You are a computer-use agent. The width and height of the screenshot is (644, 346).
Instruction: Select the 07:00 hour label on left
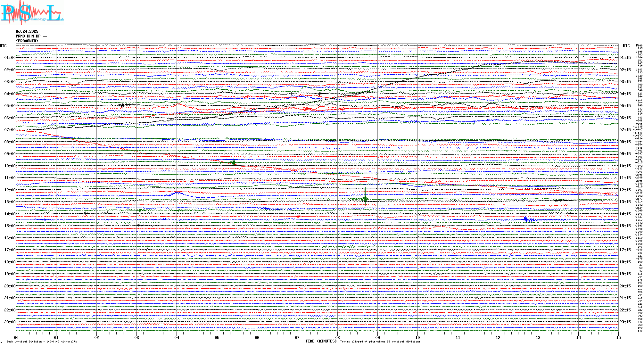(x=10, y=130)
